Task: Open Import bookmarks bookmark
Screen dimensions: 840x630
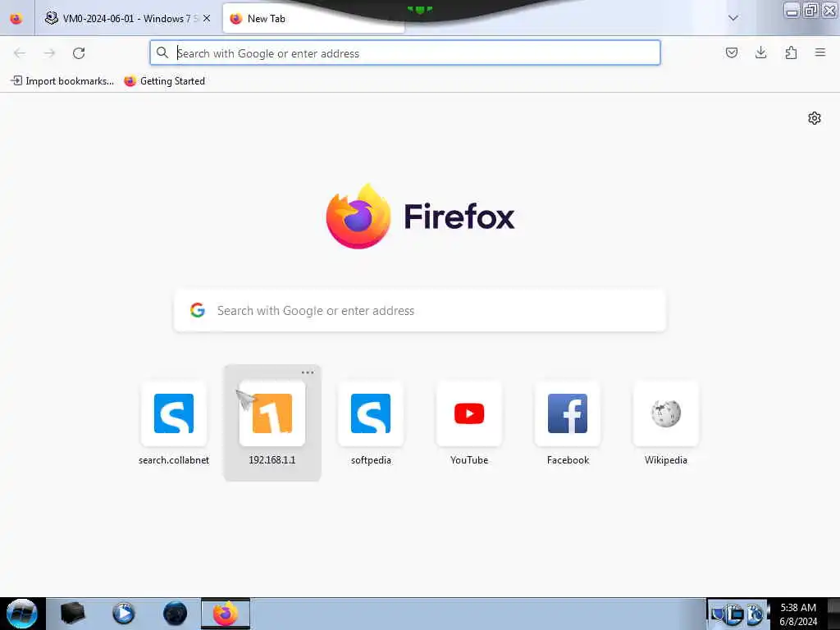Action: [62, 81]
